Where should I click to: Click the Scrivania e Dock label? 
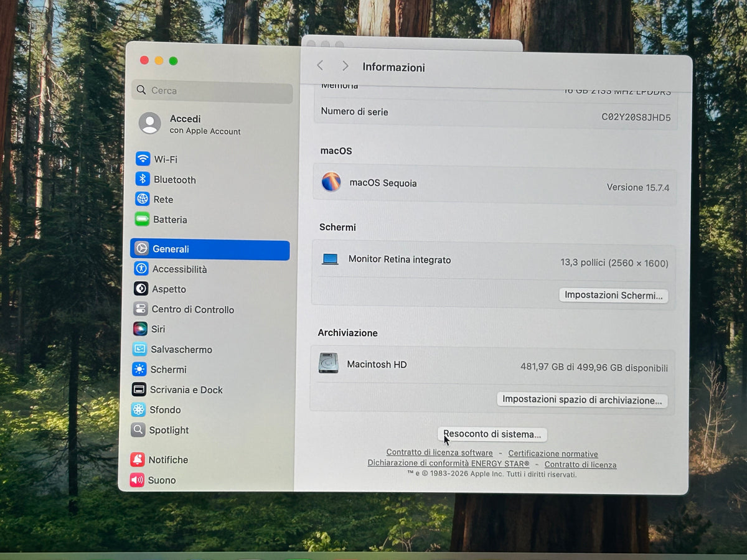pos(186,390)
